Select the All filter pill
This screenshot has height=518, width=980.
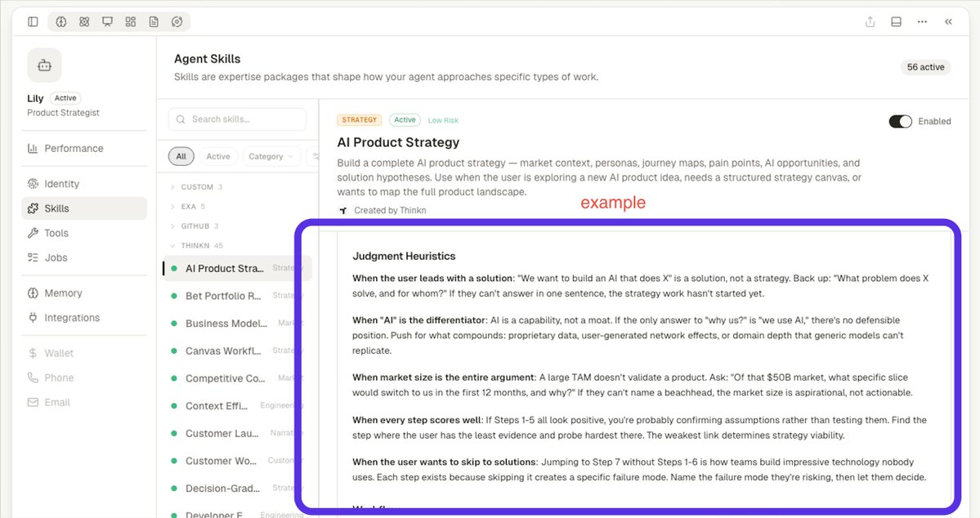click(x=181, y=156)
